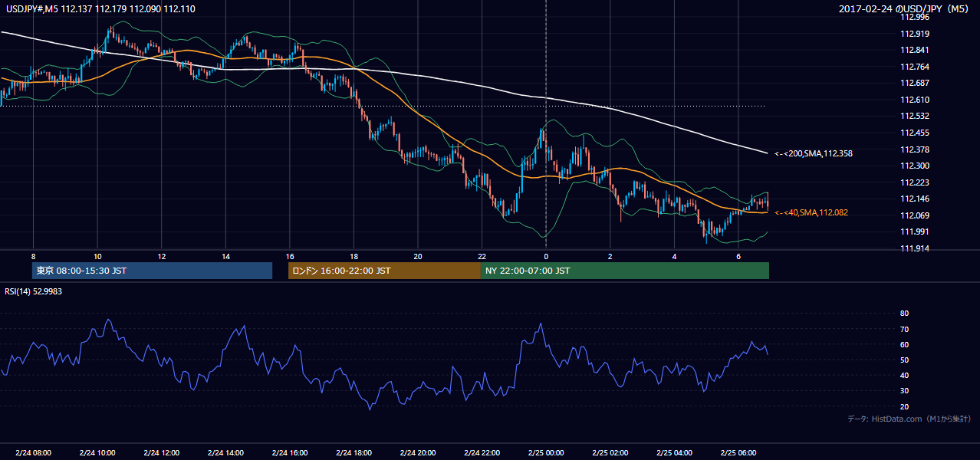This screenshot has height=460, width=980.
Task: Click the 2/25 00:00 time label
Action: [x=545, y=452]
